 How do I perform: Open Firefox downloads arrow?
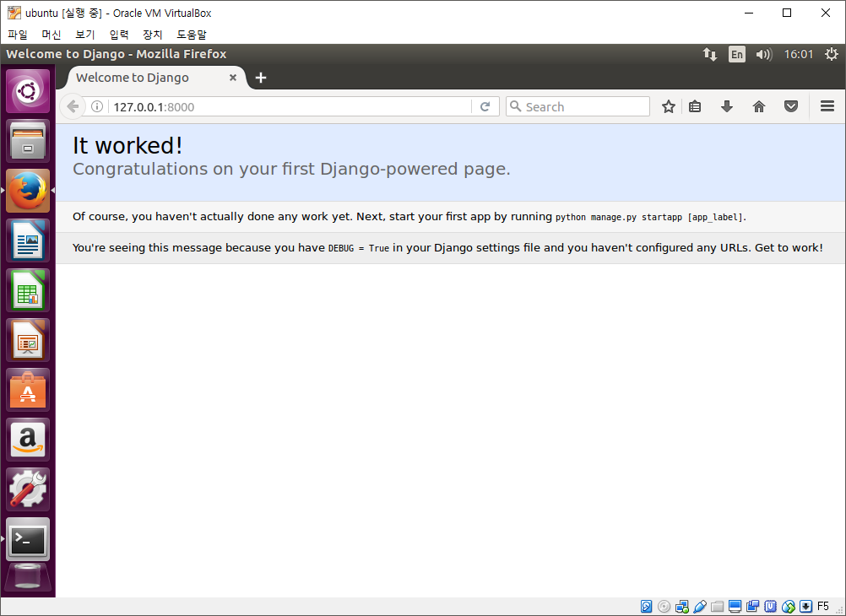727,107
